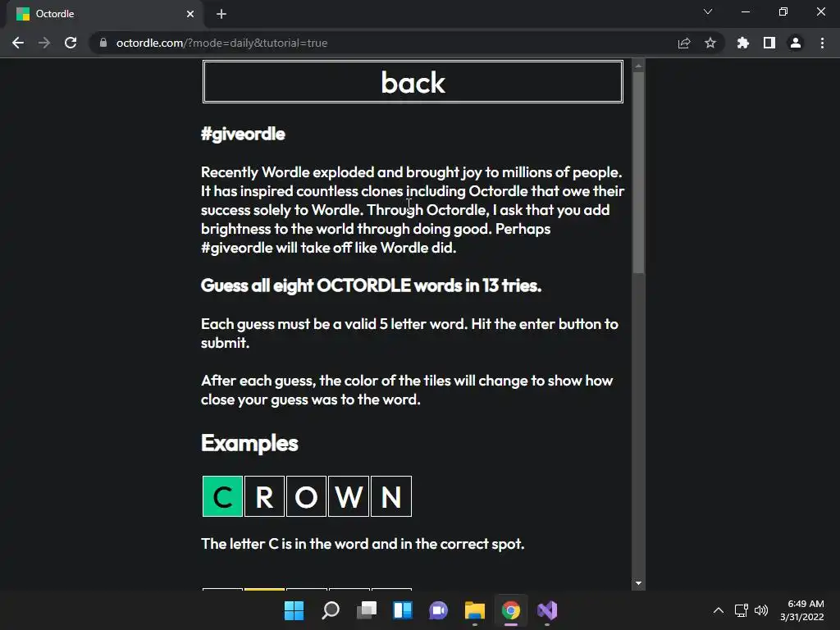Restore down the Chrome window
The image size is (840, 630).
(x=783, y=11)
